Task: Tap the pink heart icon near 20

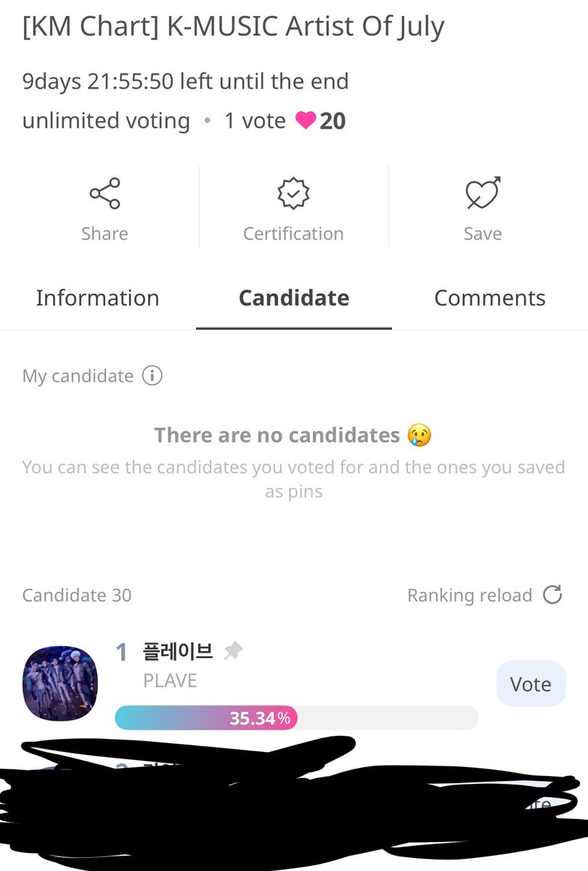Action: click(306, 120)
